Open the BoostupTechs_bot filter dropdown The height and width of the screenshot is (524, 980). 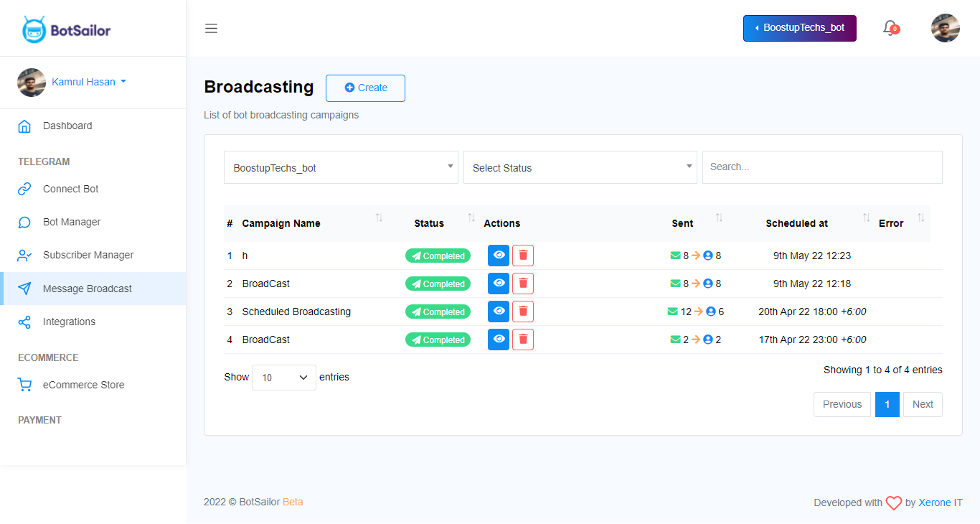coord(341,167)
